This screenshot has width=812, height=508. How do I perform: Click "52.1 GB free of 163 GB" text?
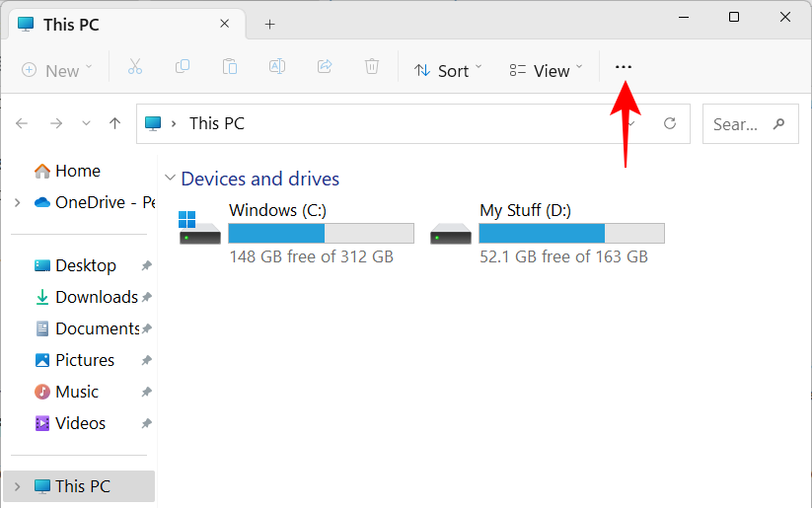(564, 256)
